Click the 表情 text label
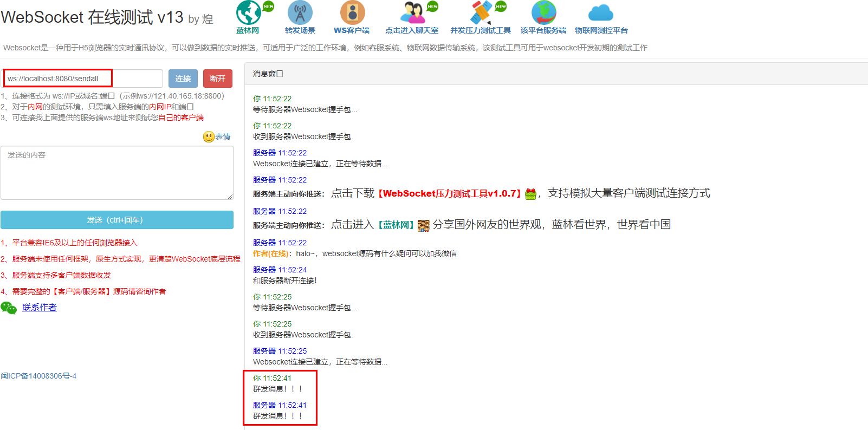The height and width of the screenshot is (430, 868). (223, 136)
